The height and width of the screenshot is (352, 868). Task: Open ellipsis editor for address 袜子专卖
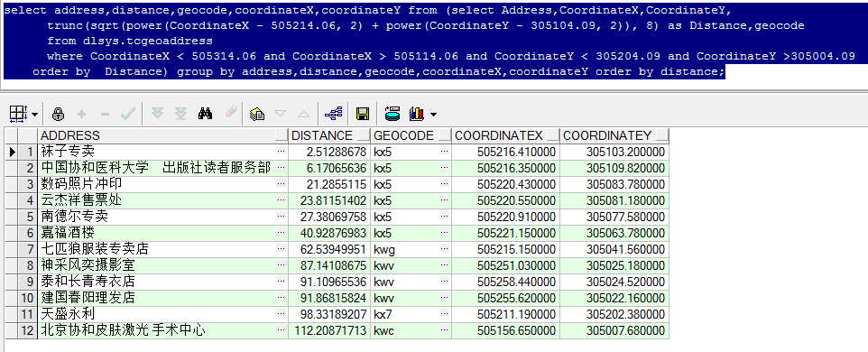[x=282, y=151]
